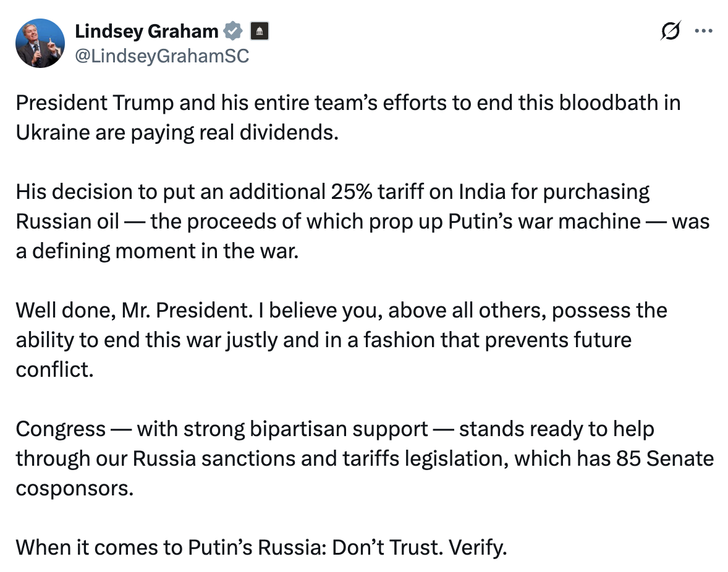
Task: Open Lindsey Graham's profile avatar photo
Action: click(40, 43)
